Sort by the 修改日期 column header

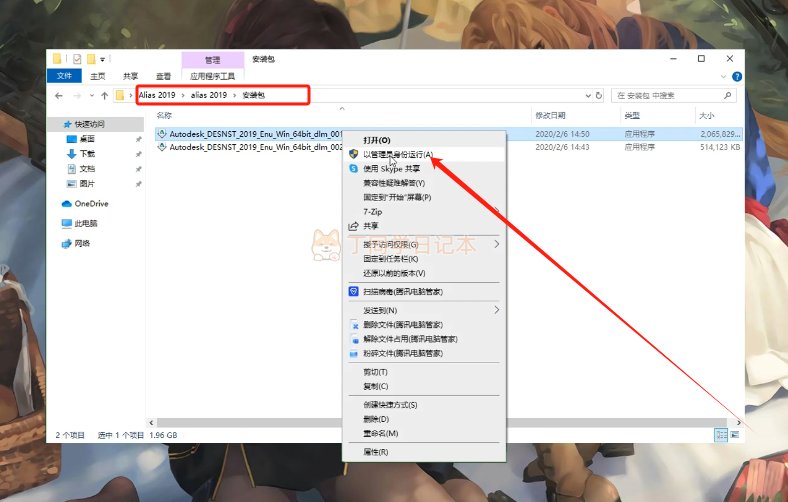pos(550,116)
